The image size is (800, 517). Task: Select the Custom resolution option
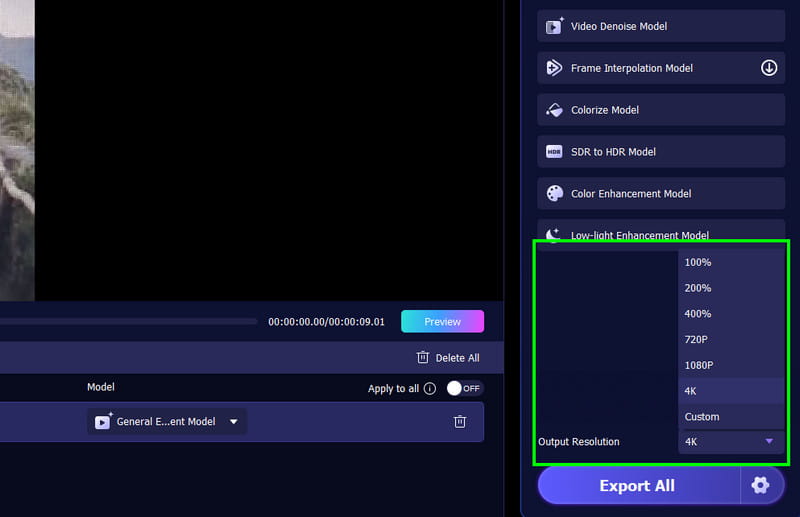point(702,417)
